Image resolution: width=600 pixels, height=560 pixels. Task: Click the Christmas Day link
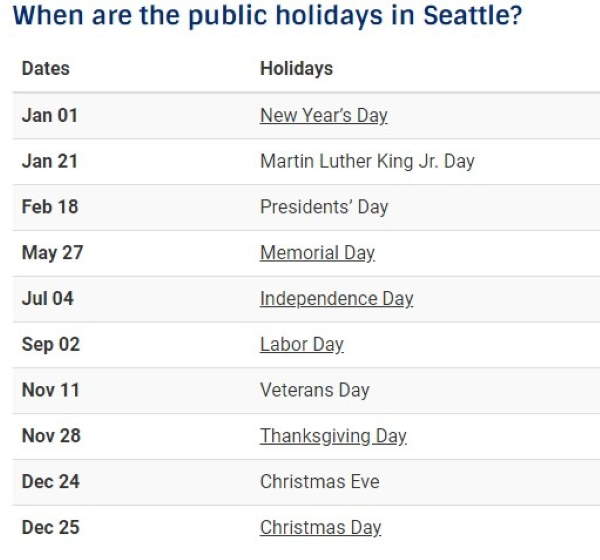pos(320,528)
